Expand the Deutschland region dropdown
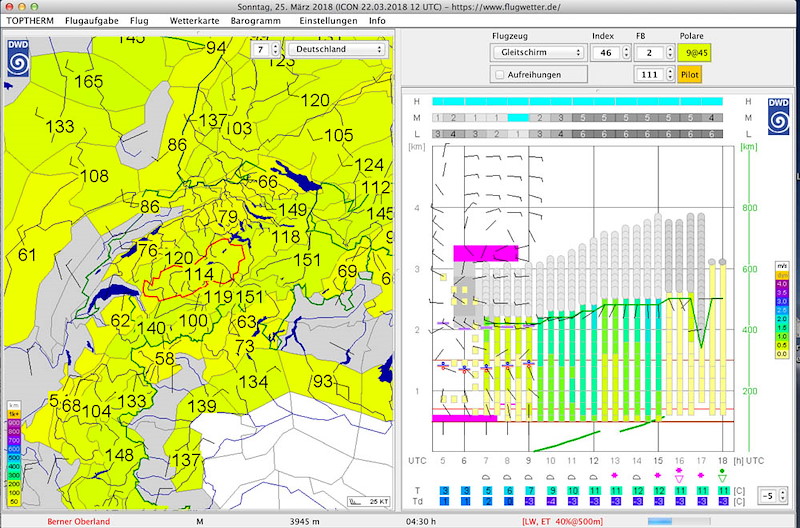800x528 pixels. [x=337, y=49]
